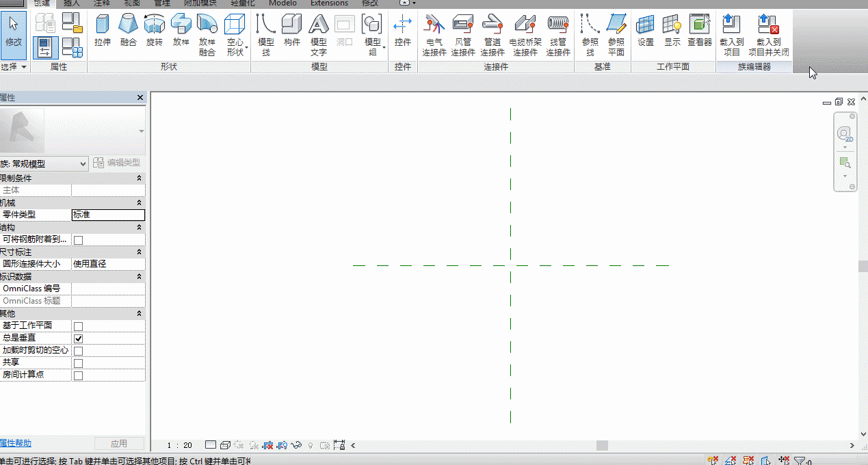The image size is (868, 465).
Task: Enable the 基于工作平面 checkbox
Action: 78,326
